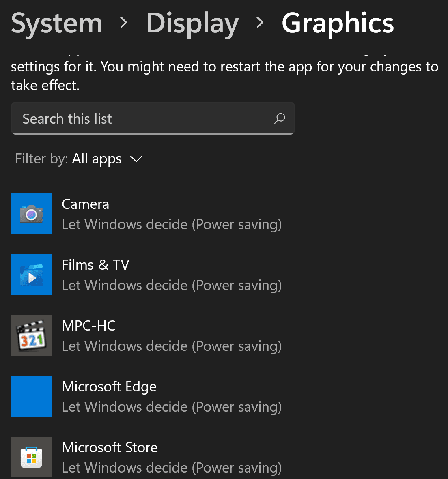Expand the filter chevron arrow
The width and height of the screenshot is (448, 479).
coord(136,159)
